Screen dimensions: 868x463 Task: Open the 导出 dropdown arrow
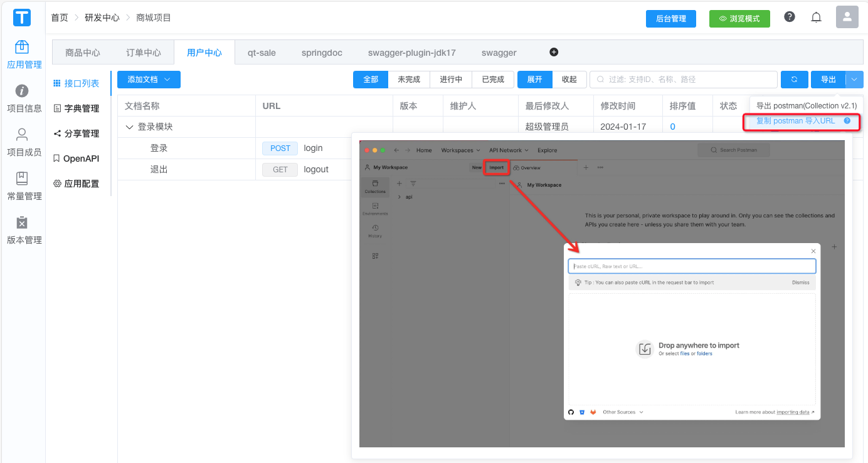[855, 80]
